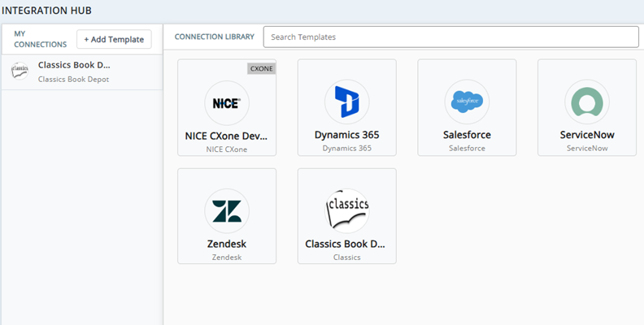Viewport: 644px width, 325px height.
Task: Select the CONNECTION LIBRARY label
Action: (x=215, y=37)
